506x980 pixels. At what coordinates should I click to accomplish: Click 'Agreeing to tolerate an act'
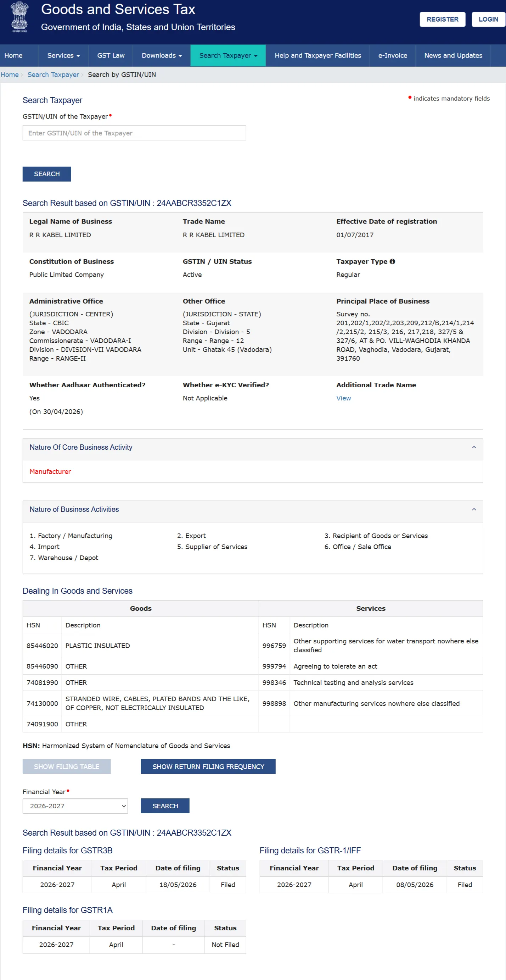335,666
